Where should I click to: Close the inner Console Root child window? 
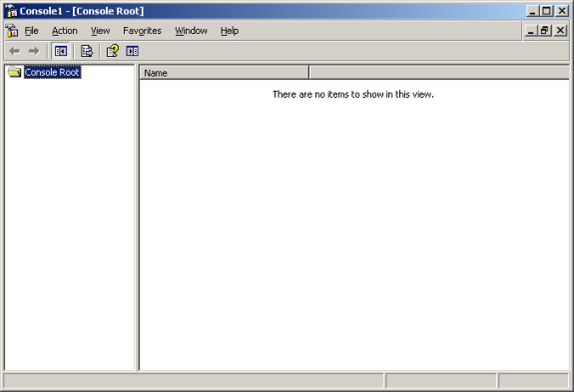560,30
